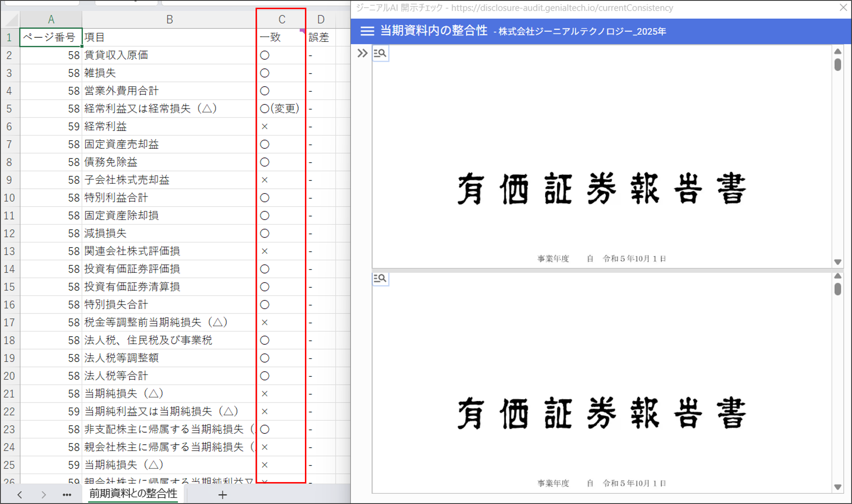The image size is (852, 504).
Task: Select column B header
Action: (169, 20)
